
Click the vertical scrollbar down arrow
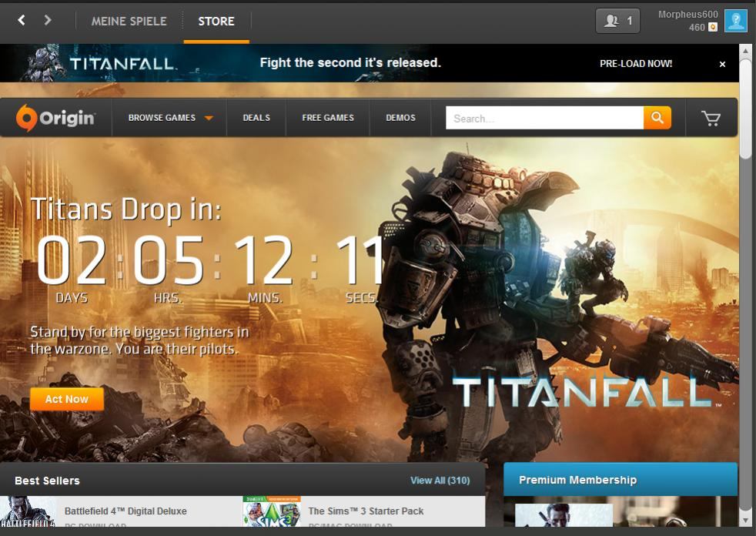745,521
